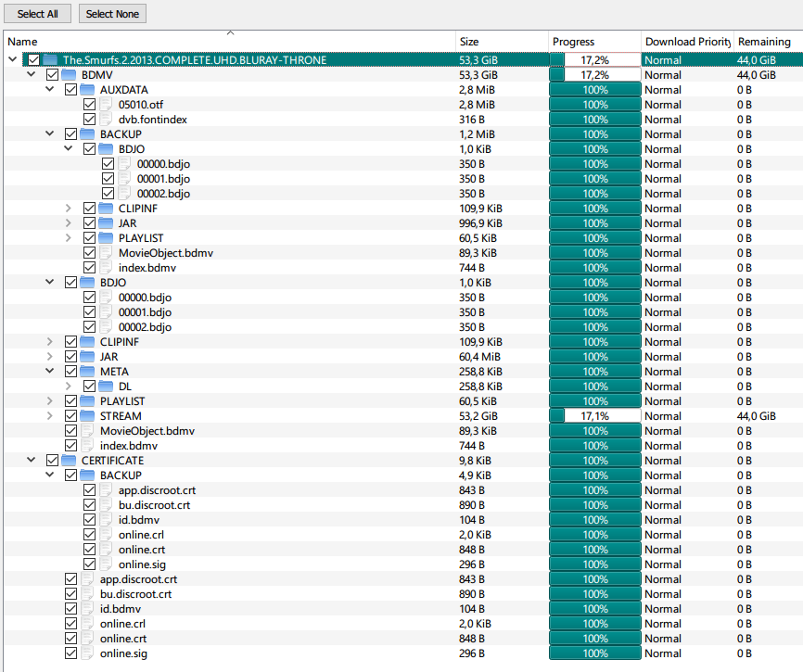Sort by the Progress column header
The height and width of the screenshot is (672, 803).
(x=594, y=42)
